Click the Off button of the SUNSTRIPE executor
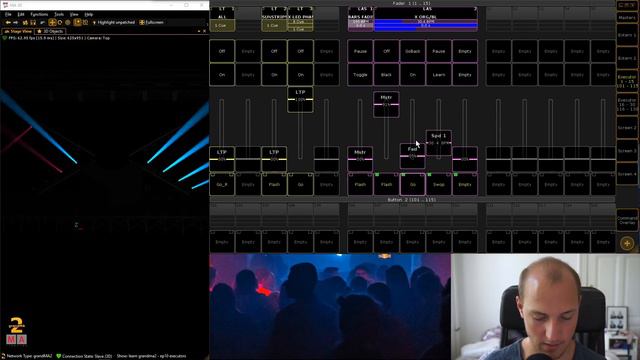The height and width of the screenshot is (360, 640). click(274, 51)
